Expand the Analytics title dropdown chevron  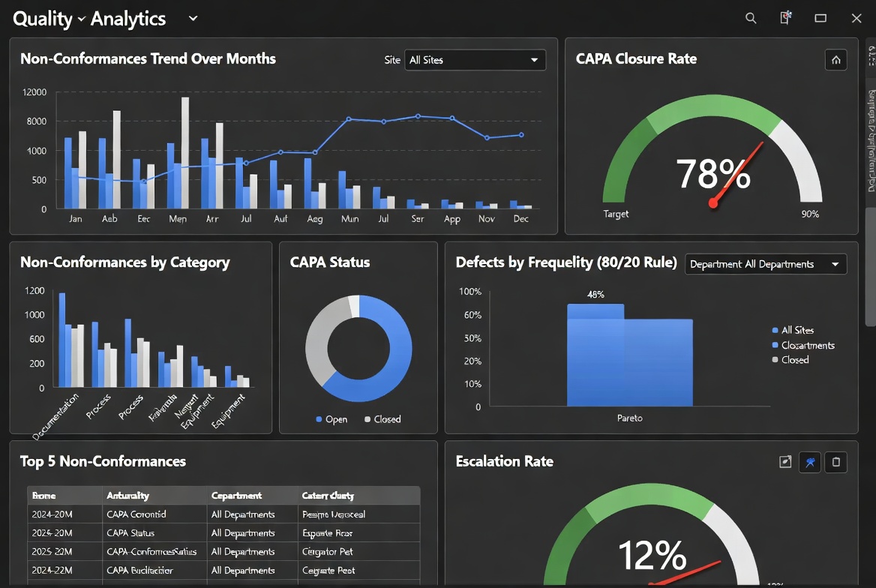pos(193,19)
